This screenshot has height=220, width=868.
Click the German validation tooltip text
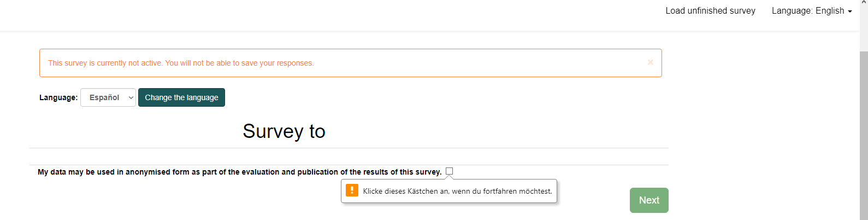click(x=457, y=191)
